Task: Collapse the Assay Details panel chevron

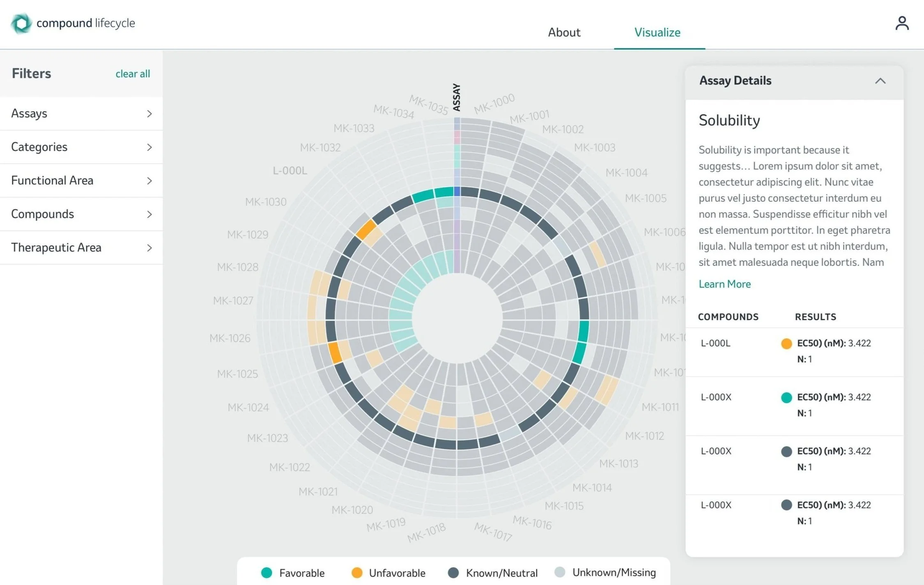Action: tap(880, 81)
